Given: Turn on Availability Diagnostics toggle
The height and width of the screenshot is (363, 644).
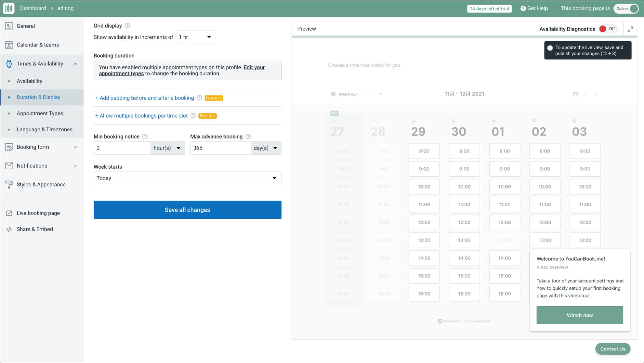Looking at the screenshot, I should (607, 29).
